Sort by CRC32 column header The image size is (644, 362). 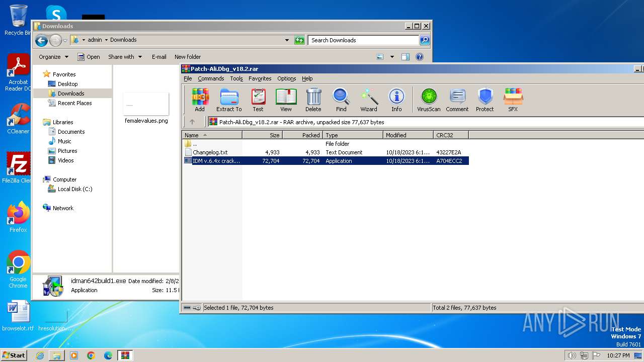pos(451,135)
